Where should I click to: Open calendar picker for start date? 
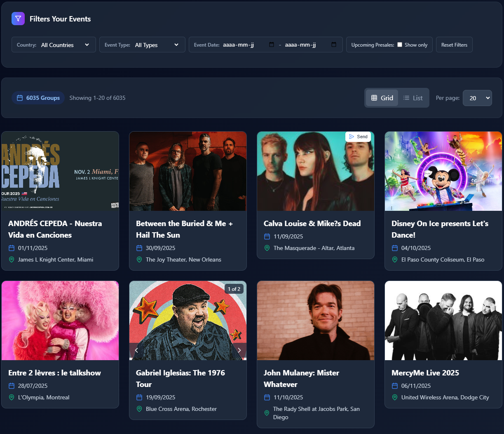[272, 45]
